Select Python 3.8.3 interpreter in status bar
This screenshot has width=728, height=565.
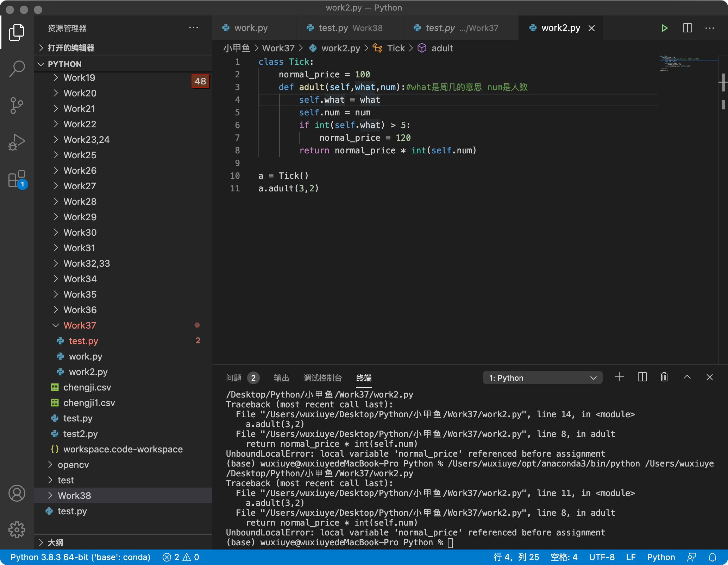tap(80, 557)
